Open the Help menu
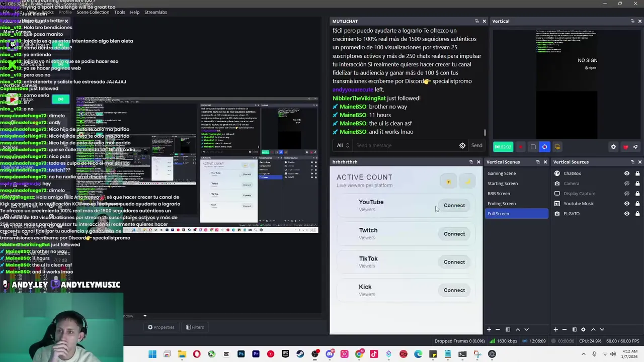 tap(135, 12)
